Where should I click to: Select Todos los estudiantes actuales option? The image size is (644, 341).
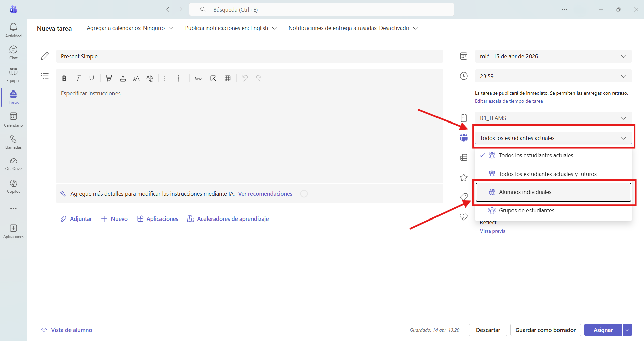(x=553, y=155)
